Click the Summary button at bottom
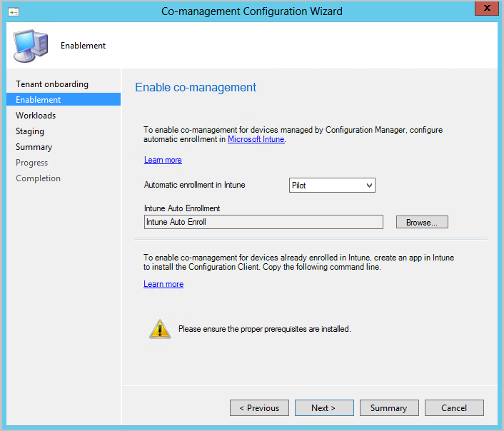The image size is (504, 431). click(x=389, y=408)
